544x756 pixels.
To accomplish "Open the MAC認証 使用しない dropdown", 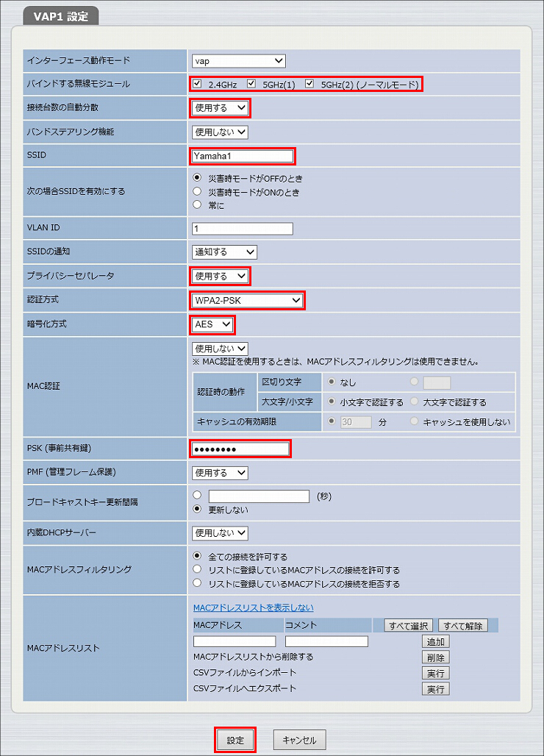I will 220,348.
